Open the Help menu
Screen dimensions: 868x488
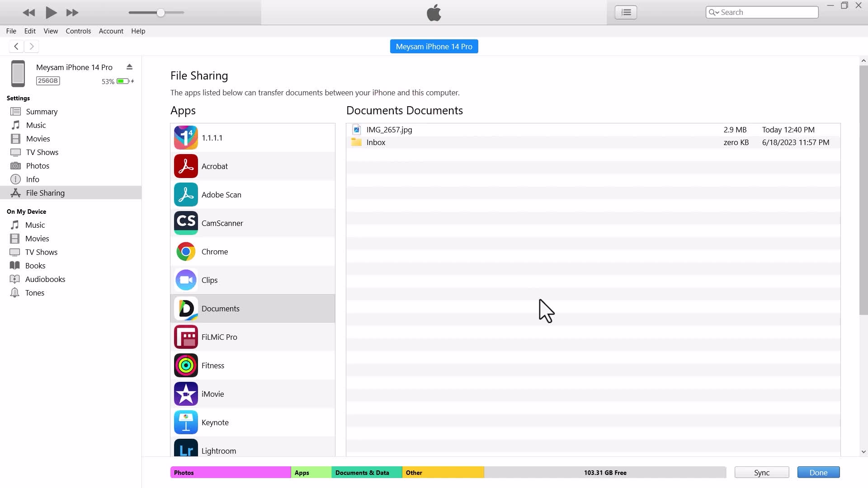coord(138,31)
